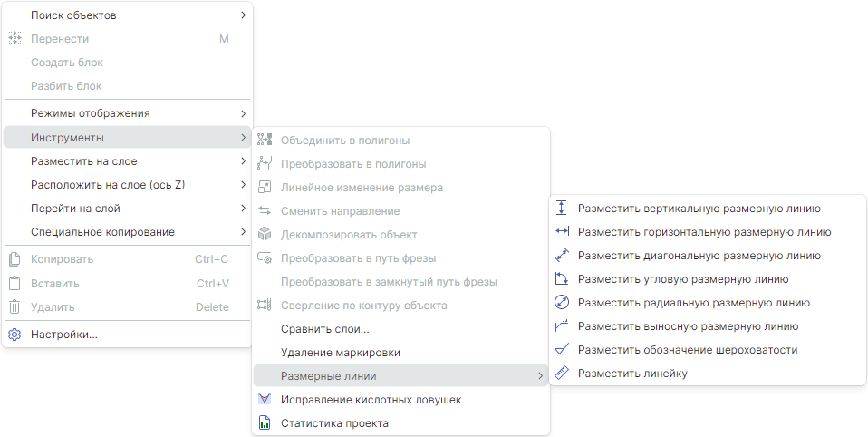Open Статистика проекта
Image resolution: width=868 pixels, height=437 pixels.
pos(401,423)
